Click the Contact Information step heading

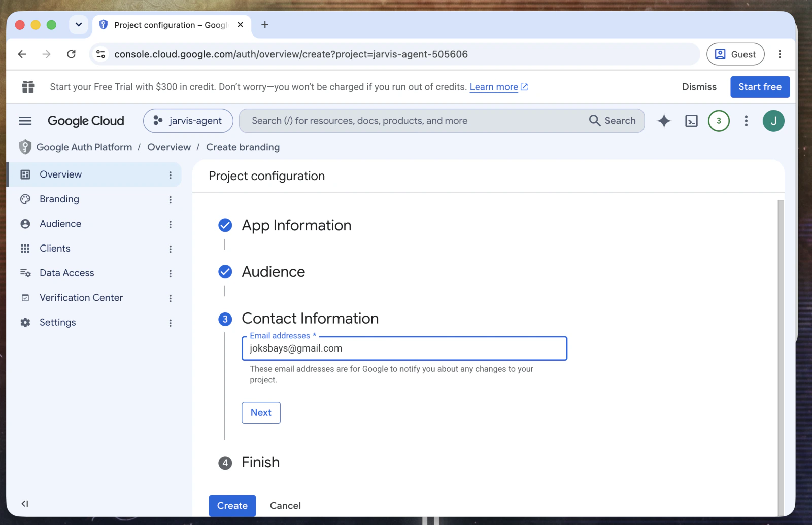point(310,319)
